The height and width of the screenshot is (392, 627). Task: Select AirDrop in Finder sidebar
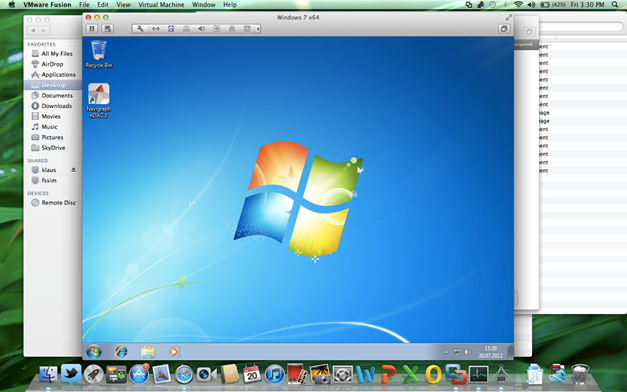[x=53, y=64]
